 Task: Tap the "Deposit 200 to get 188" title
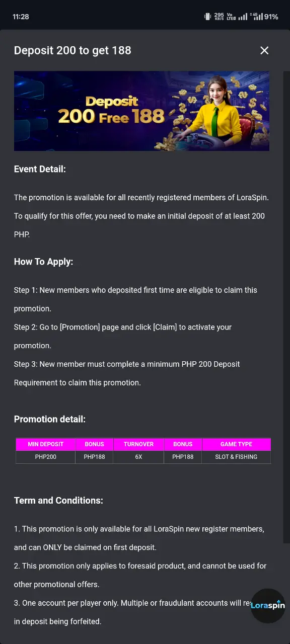click(x=72, y=50)
